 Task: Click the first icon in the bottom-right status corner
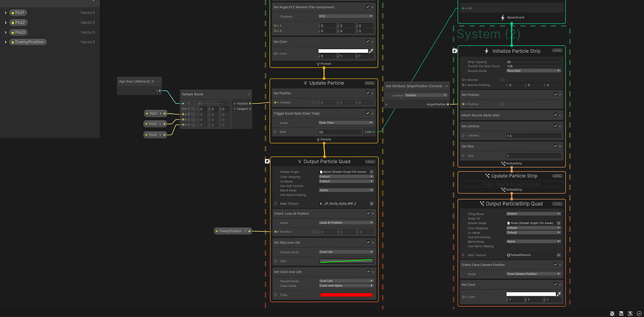coord(613,313)
